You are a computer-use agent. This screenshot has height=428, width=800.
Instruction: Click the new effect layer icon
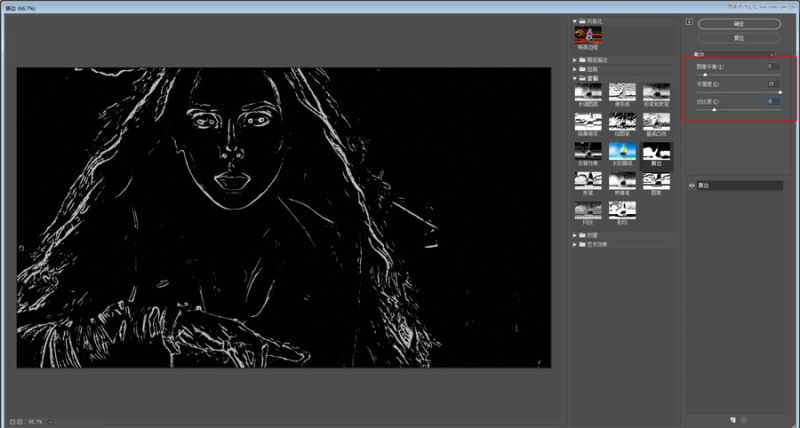tap(733, 419)
